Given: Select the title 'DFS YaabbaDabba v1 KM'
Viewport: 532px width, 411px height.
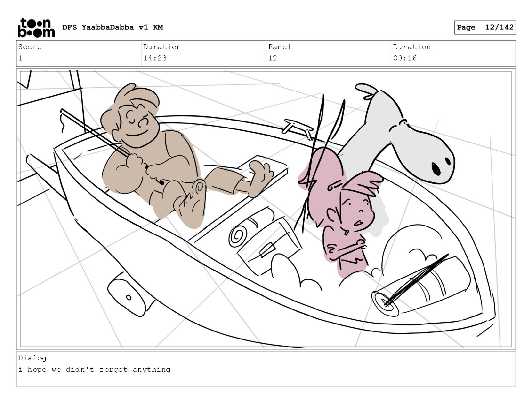Looking at the screenshot, I should point(113,27).
